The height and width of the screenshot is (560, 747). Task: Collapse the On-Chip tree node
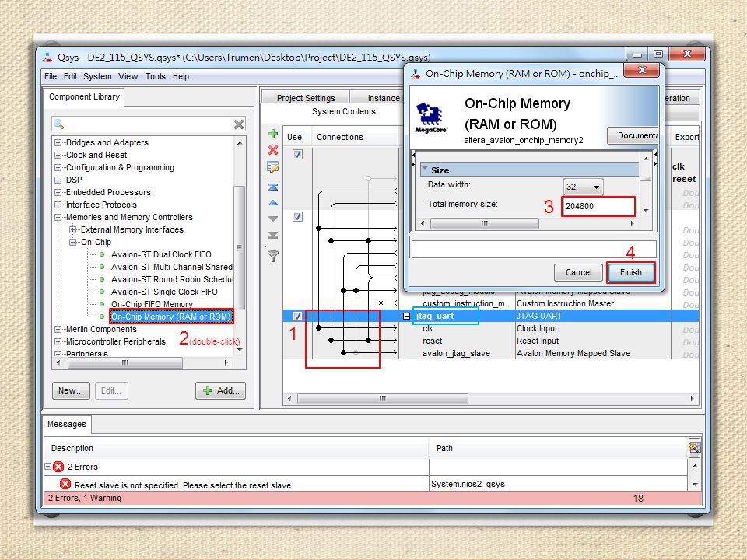click(73, 242)
